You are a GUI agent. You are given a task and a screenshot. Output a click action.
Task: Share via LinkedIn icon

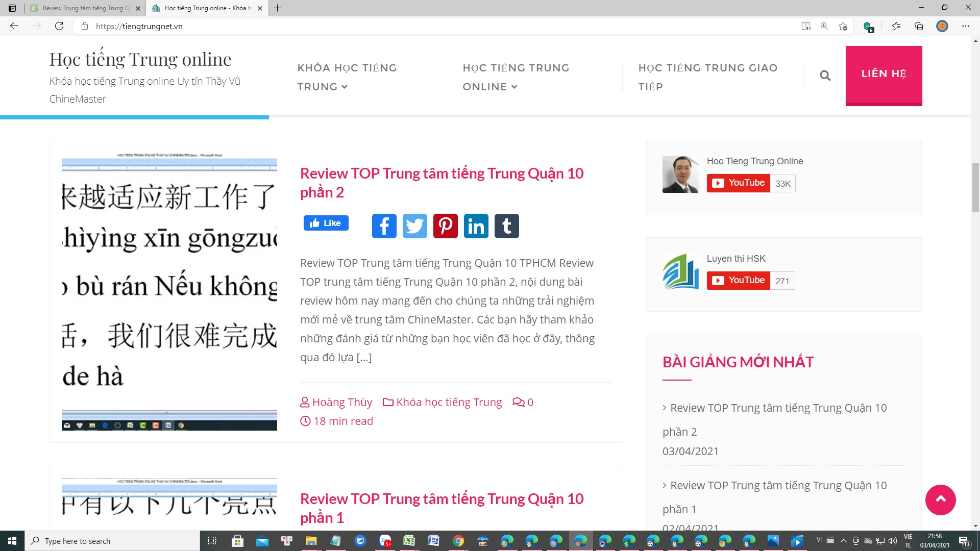coord(476,226)
